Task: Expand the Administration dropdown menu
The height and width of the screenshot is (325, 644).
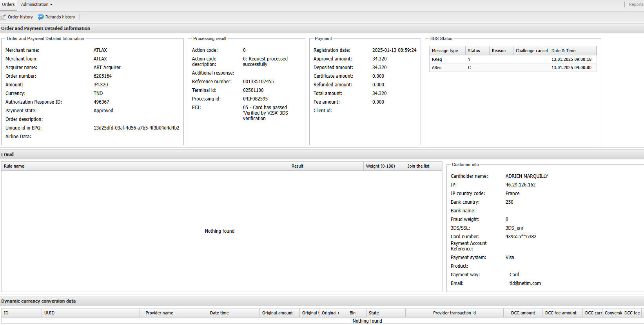Action: click(x=36, y=4)
